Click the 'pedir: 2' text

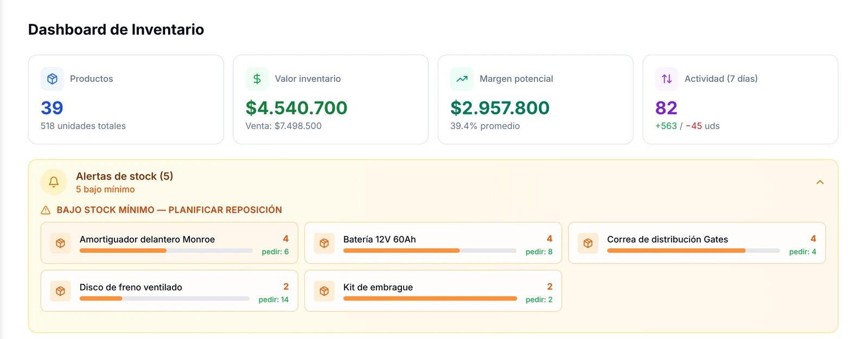[x=539, y=299]
